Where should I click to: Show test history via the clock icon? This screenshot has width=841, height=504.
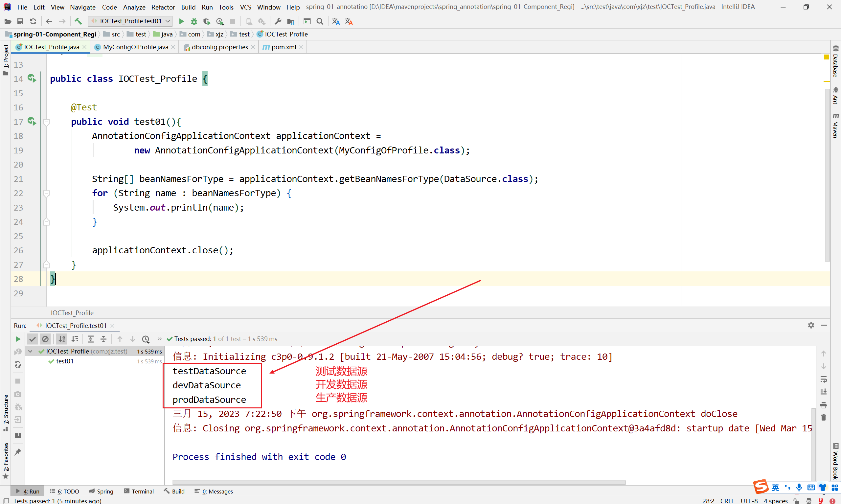pos(146,339)
